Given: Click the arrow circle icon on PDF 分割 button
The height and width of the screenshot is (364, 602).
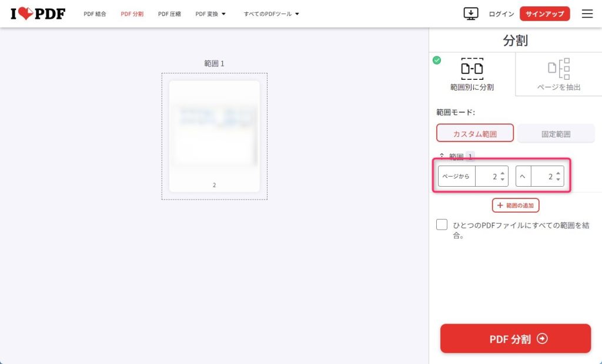Looking at the screenshot, I should coord(542,339).
